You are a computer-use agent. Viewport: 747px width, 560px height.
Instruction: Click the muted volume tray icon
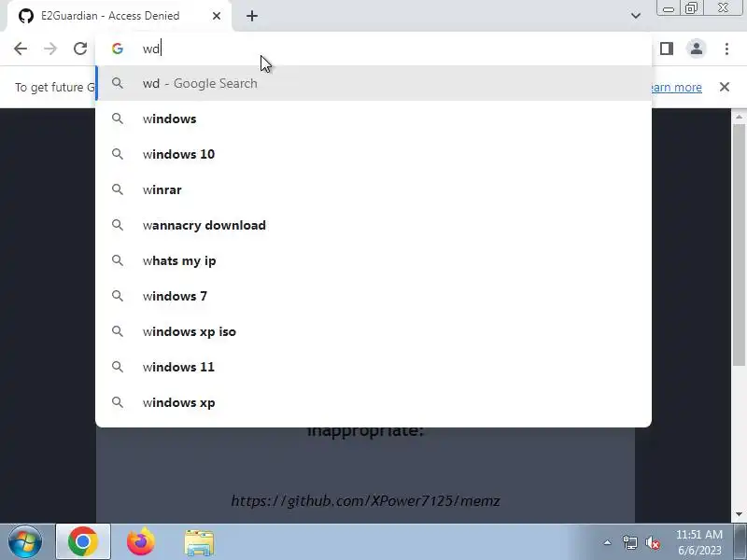pos(653,542)
